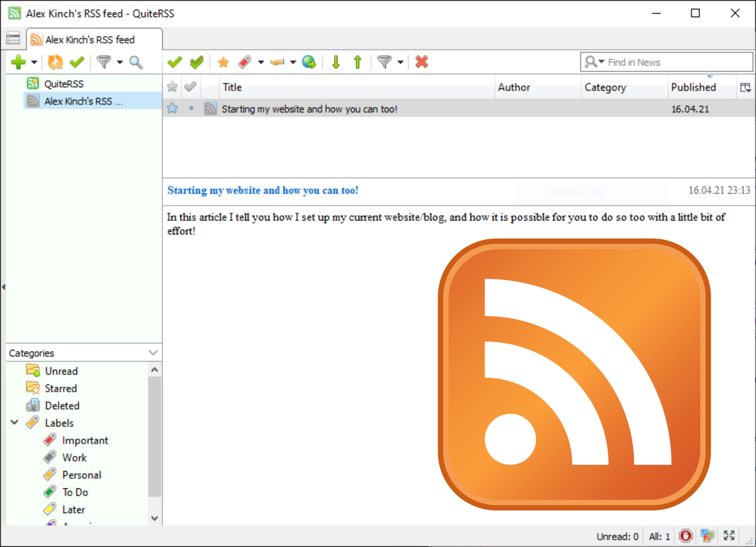Open the article 'Starting my website and how you can too!'

pos(310,109)
